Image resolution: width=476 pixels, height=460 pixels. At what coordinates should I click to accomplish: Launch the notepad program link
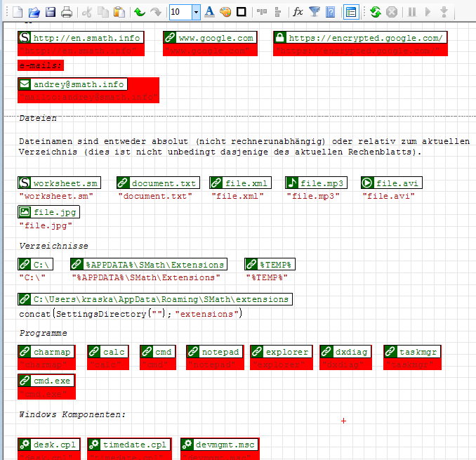(x=220, y=352)
